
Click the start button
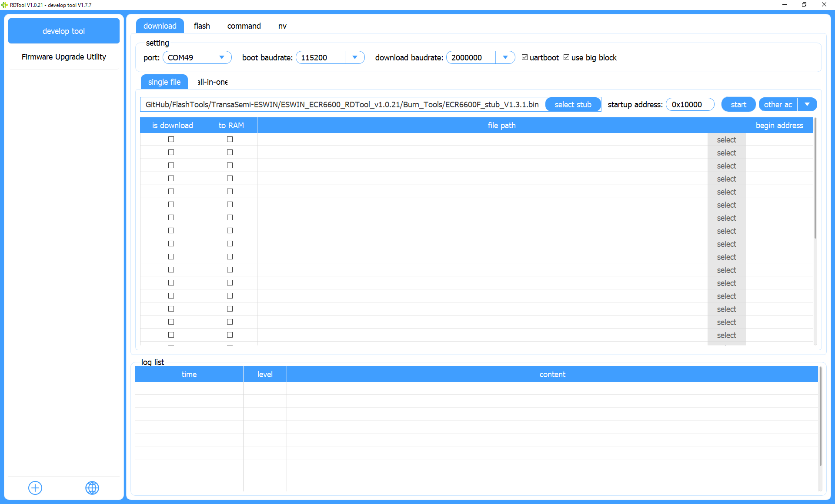(738, 104)
